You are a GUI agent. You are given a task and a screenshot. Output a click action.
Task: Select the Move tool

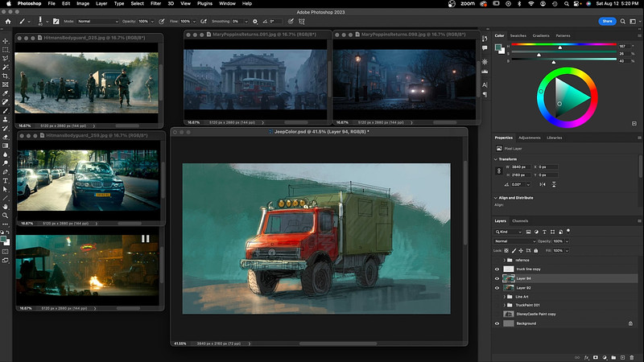(6, 40)
